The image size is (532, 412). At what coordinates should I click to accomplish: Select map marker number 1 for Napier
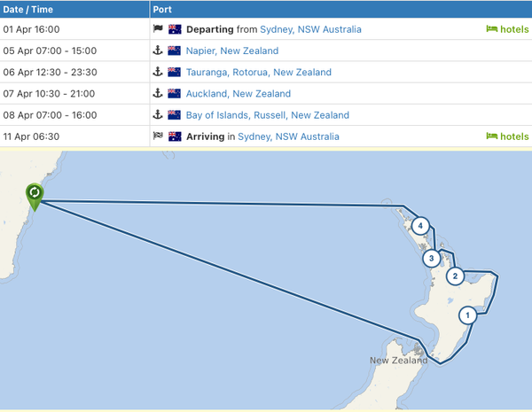pyautogui.click(x=467, y=315)
